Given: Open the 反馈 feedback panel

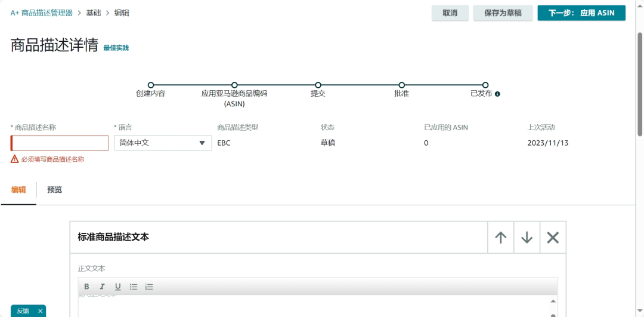Looking at the screenshot, I should 23,311.
